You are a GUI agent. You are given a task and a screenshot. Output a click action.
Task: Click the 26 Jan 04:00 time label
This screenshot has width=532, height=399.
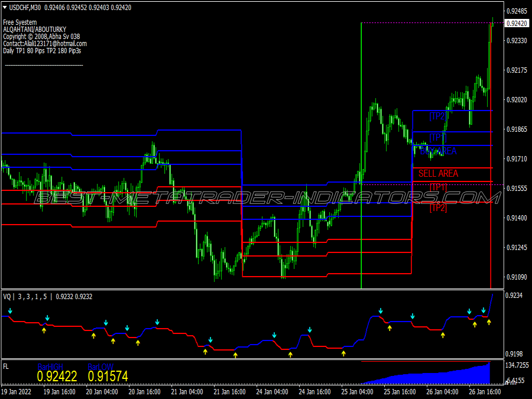click(x=442, y=391)
